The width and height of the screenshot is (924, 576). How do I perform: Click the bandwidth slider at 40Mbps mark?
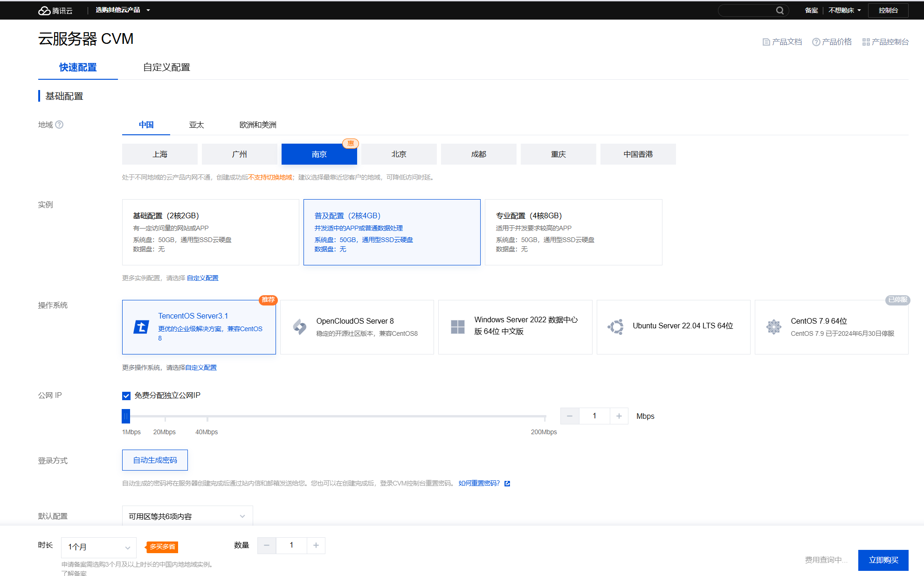point(207,416)
